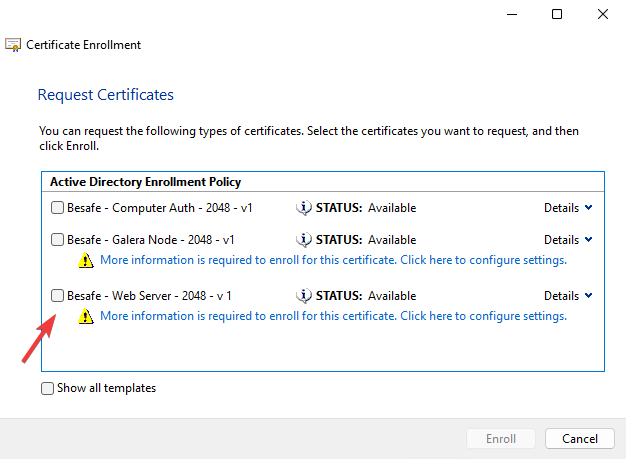The width and height of the screenshot is (626, 459).
Task: Click the Request Certificates heading
Action: pos(106,95)
